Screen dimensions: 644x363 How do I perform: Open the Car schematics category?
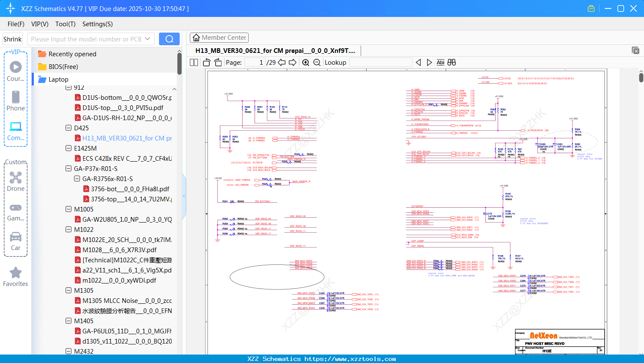[16, 241]
